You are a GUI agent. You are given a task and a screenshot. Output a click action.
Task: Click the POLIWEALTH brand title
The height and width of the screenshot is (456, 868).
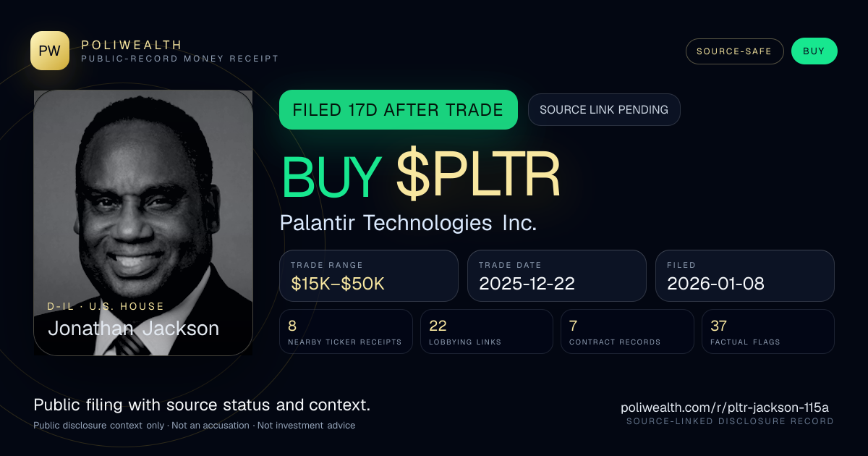pos(132,45)
